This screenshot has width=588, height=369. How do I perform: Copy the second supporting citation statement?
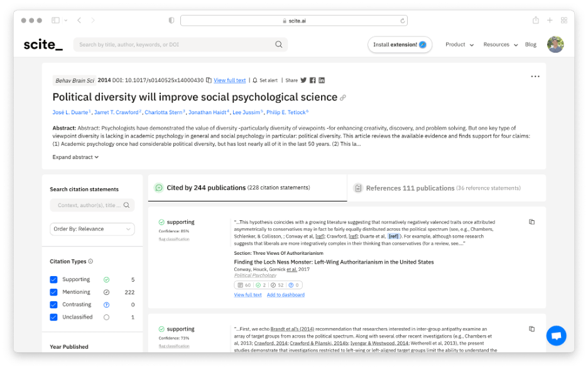coord(531,329)
